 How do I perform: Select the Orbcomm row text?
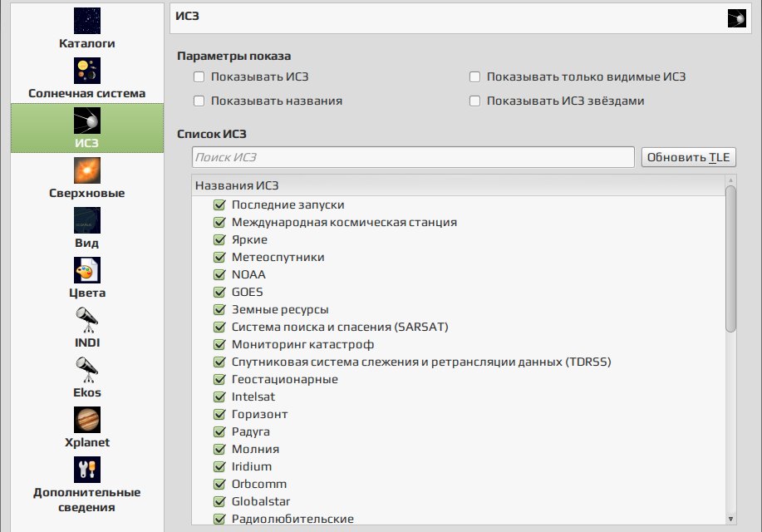coord(259,484)
